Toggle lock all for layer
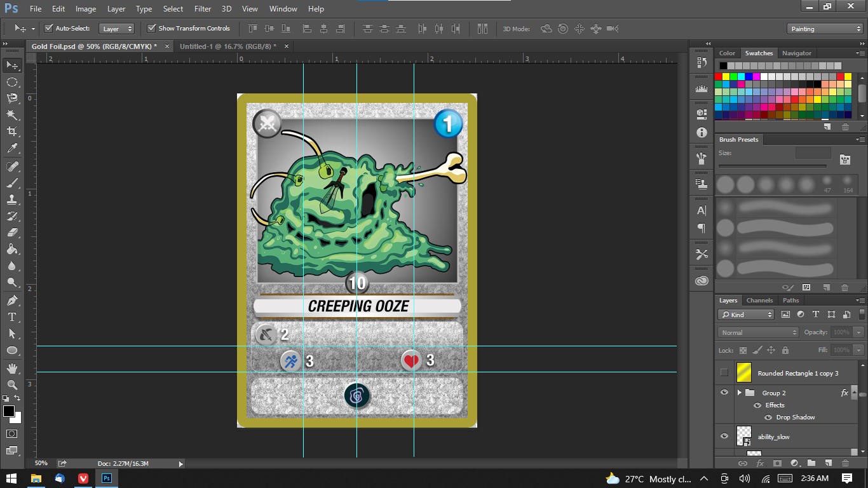 (785, 350)
